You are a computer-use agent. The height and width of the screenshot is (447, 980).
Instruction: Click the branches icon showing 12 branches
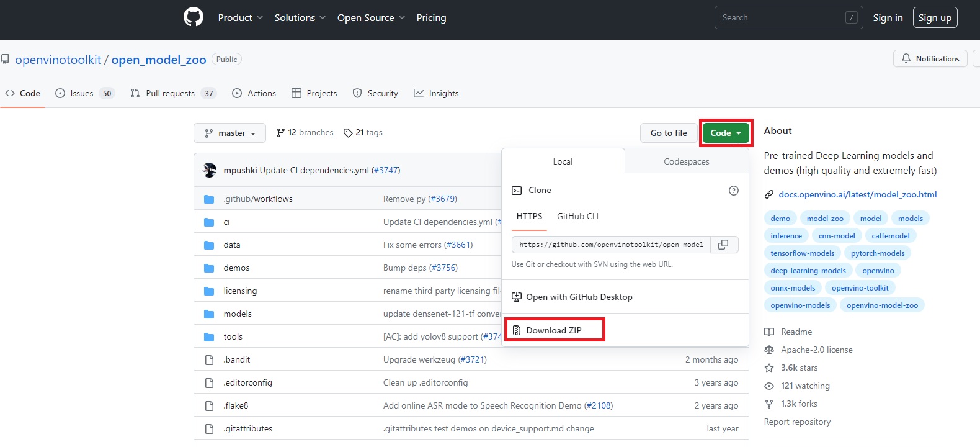[x=281, y=133]
